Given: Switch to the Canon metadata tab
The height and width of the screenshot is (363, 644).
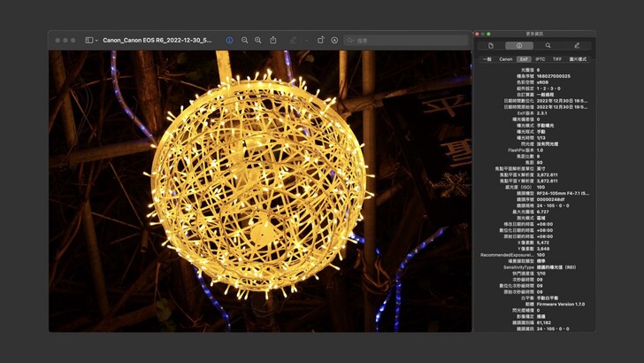Looking at the screenshot, I should tap(506, 59).
